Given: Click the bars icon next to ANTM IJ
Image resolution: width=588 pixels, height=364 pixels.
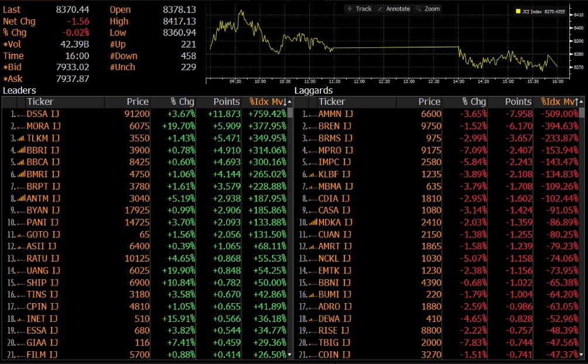Looking at the screenshot, I should pyautogui.click(x=22, y=198).
